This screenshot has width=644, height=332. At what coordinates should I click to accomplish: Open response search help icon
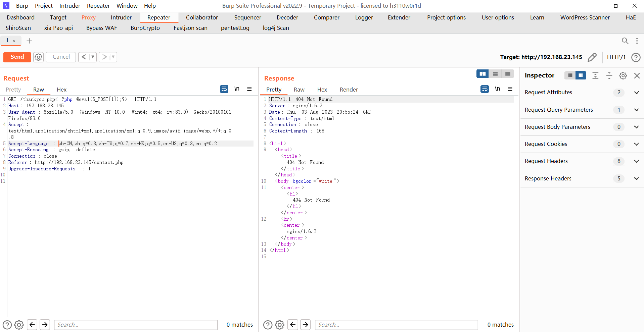(x=268, y=325)
